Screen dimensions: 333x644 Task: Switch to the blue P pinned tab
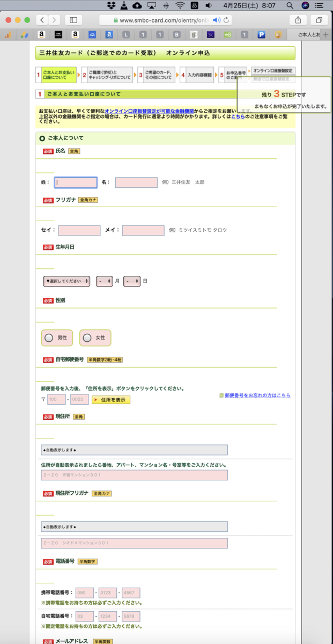click(x=261, y=34)
